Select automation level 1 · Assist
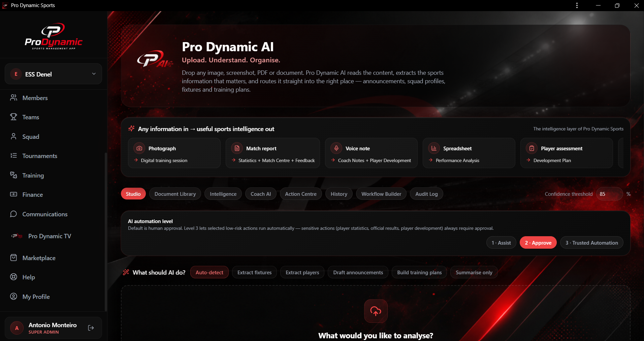This screenshot has height=341, width=644. (501, 243)
